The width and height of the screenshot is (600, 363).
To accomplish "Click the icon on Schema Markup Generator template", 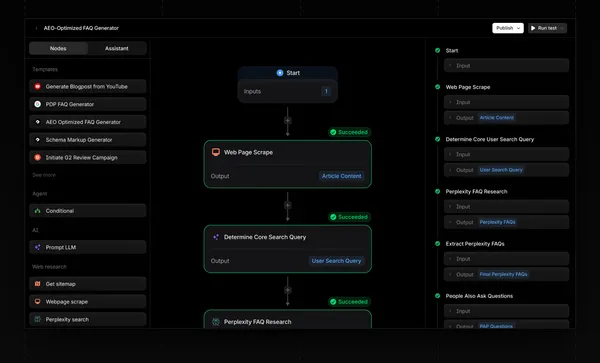I will click(38, 140).
